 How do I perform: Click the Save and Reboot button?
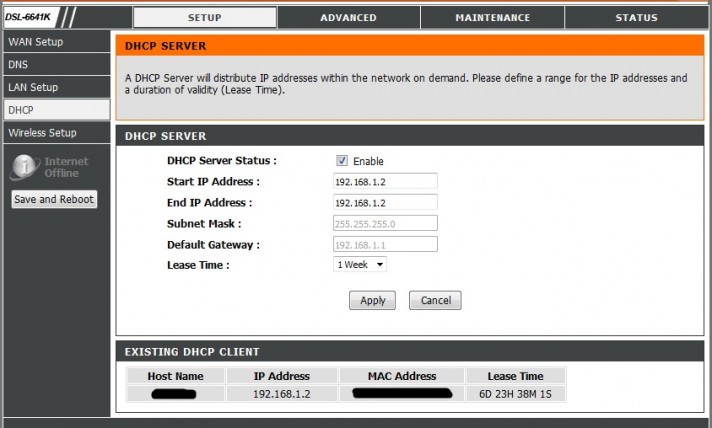(54, 199)
